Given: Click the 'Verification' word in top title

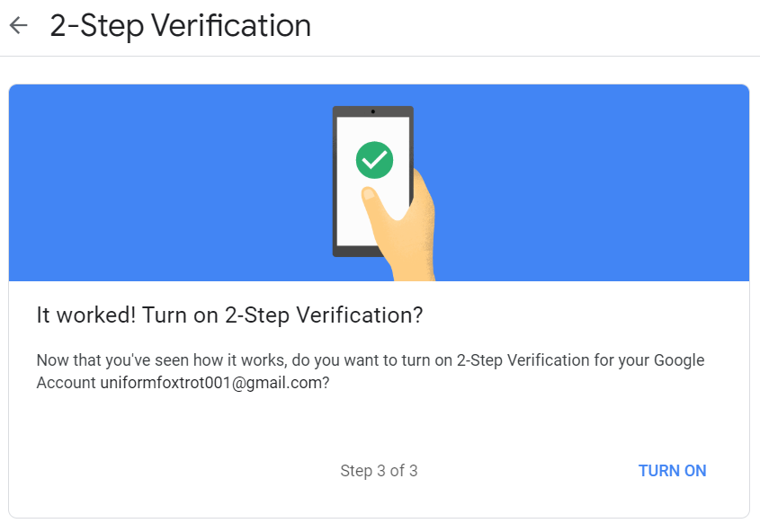Looking at the screenshot, I should 231,26.
